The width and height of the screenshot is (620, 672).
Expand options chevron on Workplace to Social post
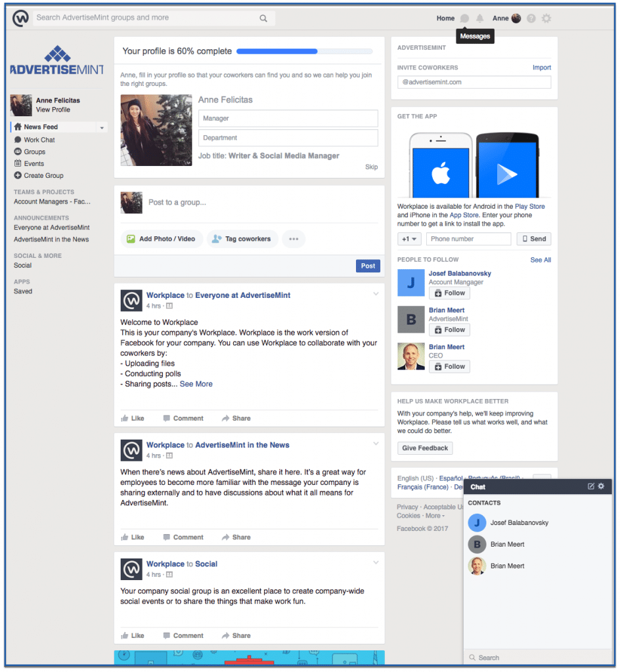click(x=376, y=562)
